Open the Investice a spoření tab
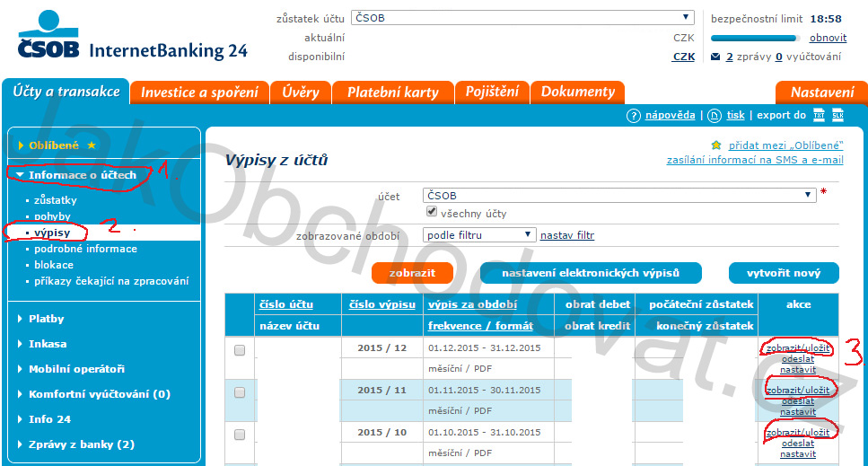 click(200, 92)
